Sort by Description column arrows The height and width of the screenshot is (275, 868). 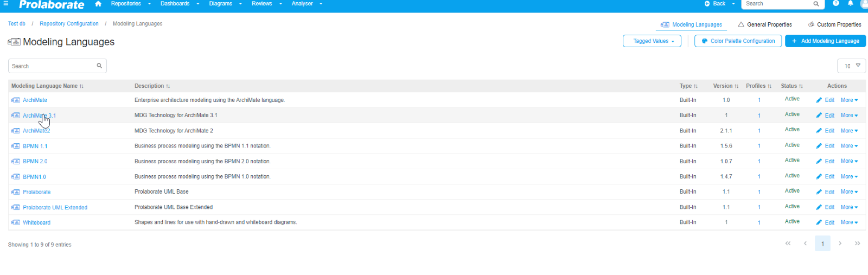(168, 86)
